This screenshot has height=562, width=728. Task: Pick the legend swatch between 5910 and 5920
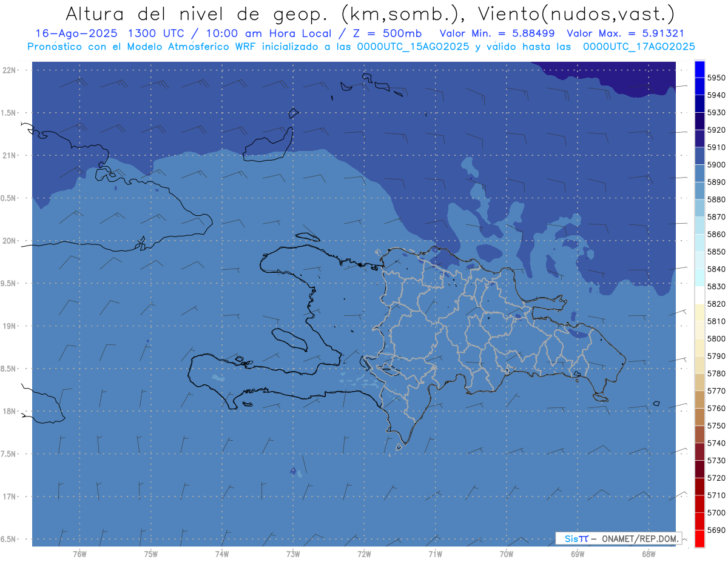(x=699, y=138)
